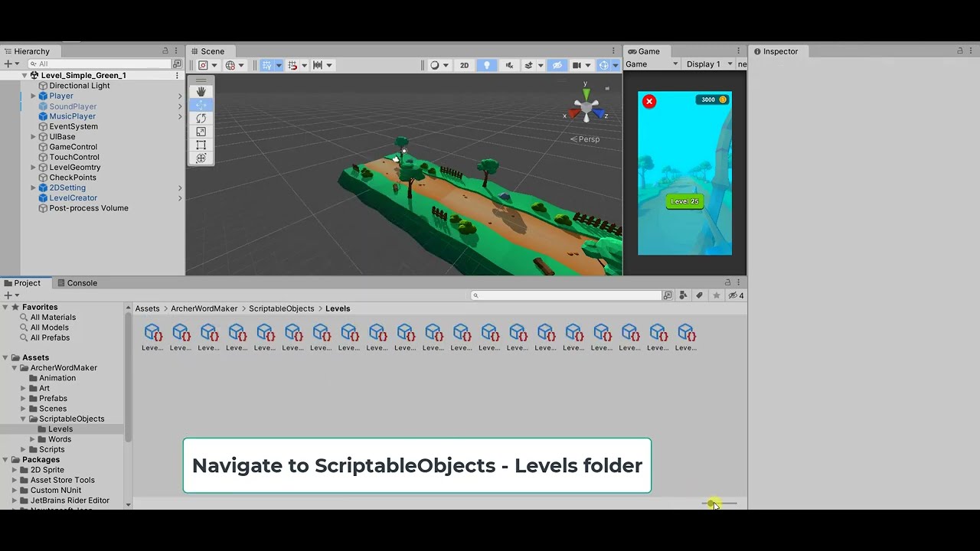This screenshot has width=980, height=551.
Task: Select the Transform tool in Scene view
Action: tap(201, 158)
